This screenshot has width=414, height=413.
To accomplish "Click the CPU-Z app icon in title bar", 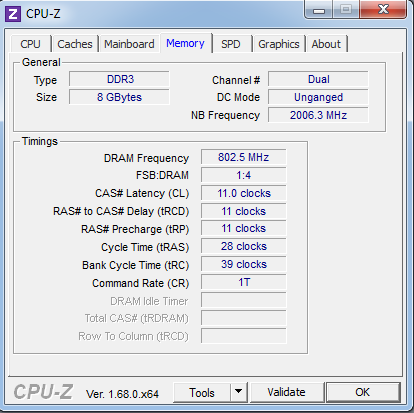I will point(13,14).
